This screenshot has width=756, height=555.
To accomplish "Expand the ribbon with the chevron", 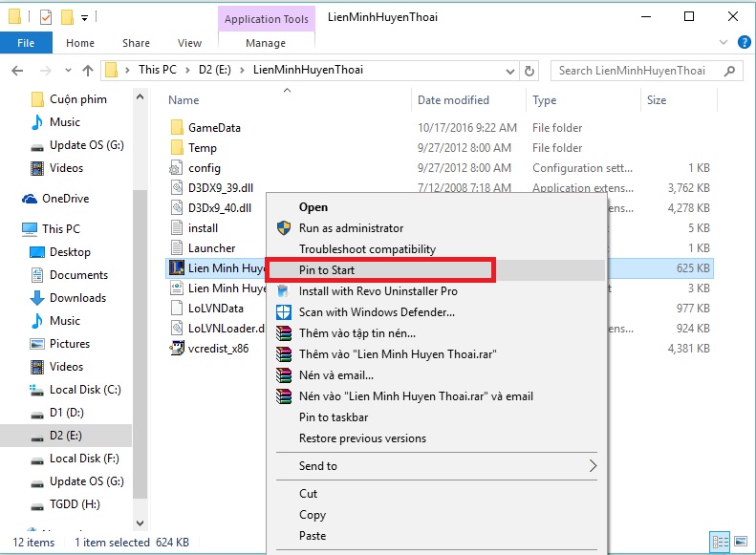I will [724, 42].
